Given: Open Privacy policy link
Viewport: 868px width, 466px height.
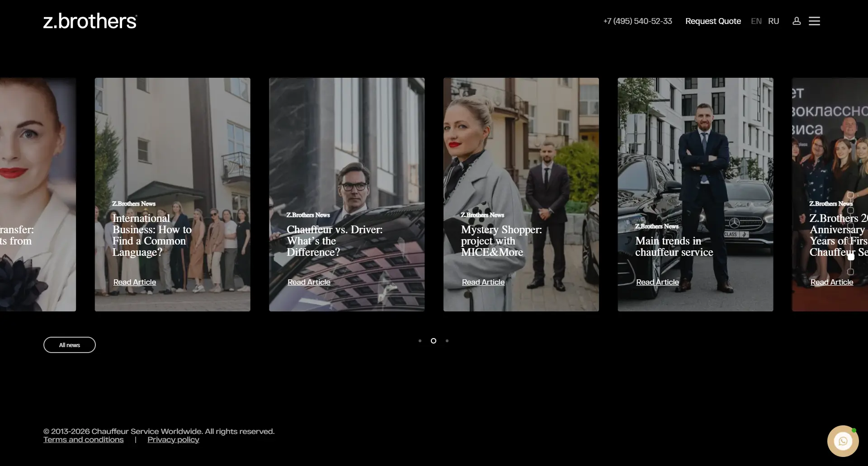Looking at the screenshot, I should (173, 440).
